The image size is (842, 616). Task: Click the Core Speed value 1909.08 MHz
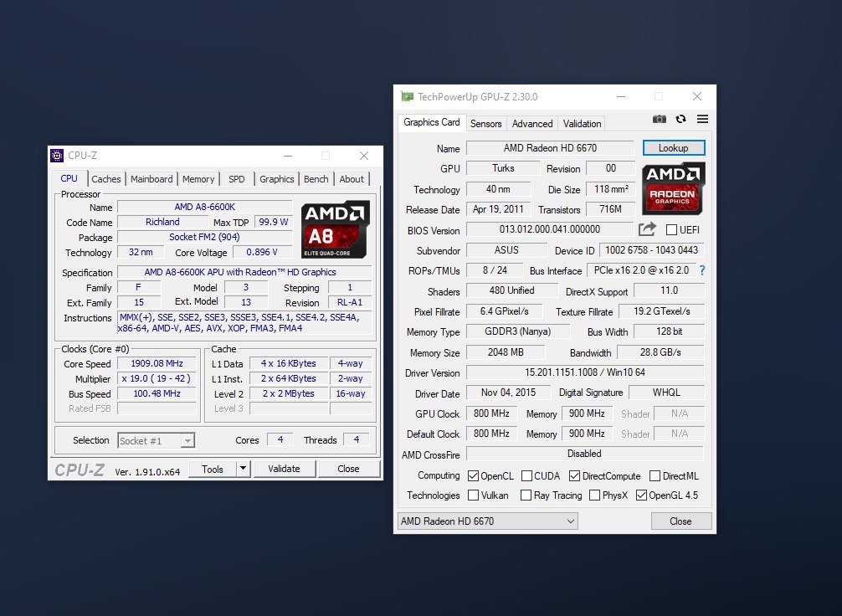pyautogui.click(x=157, y=363)
